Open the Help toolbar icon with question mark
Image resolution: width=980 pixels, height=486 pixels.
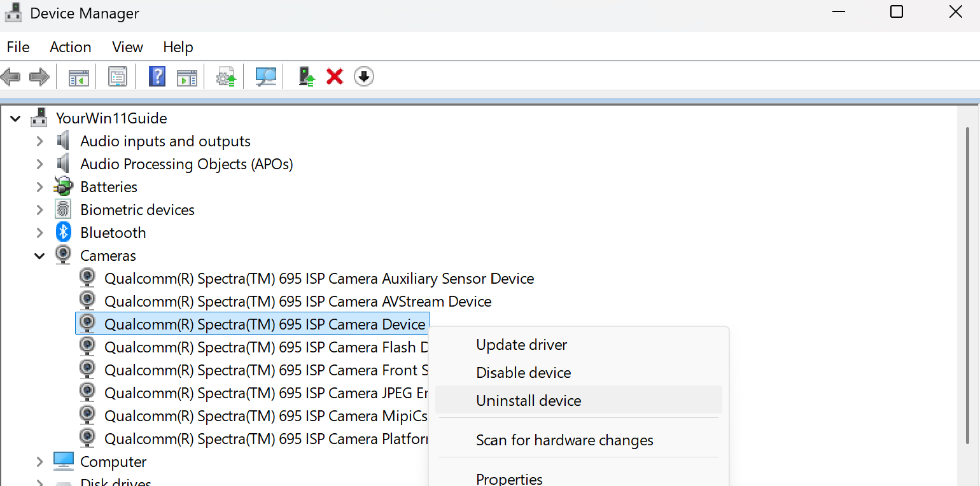click(157, 77)
